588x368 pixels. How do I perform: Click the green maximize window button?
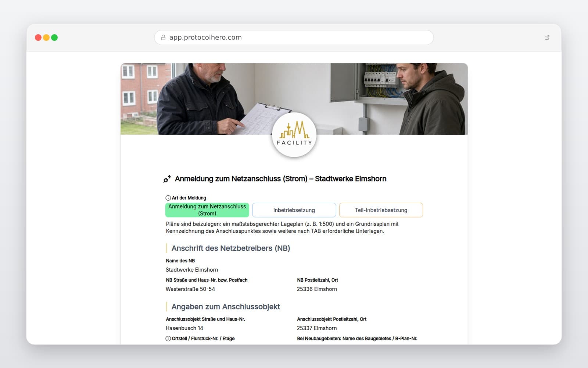pos(54,38)
